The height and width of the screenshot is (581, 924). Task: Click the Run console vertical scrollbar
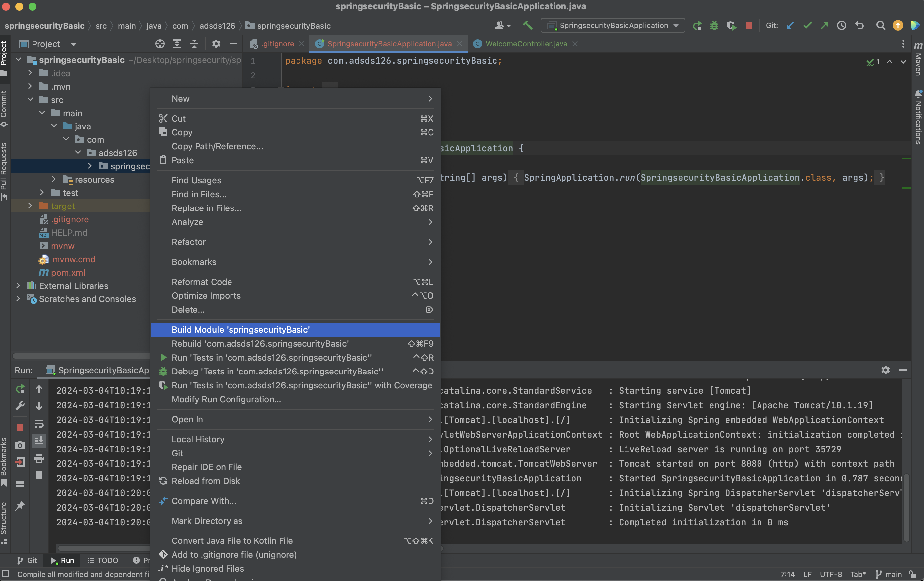[906, 507]
